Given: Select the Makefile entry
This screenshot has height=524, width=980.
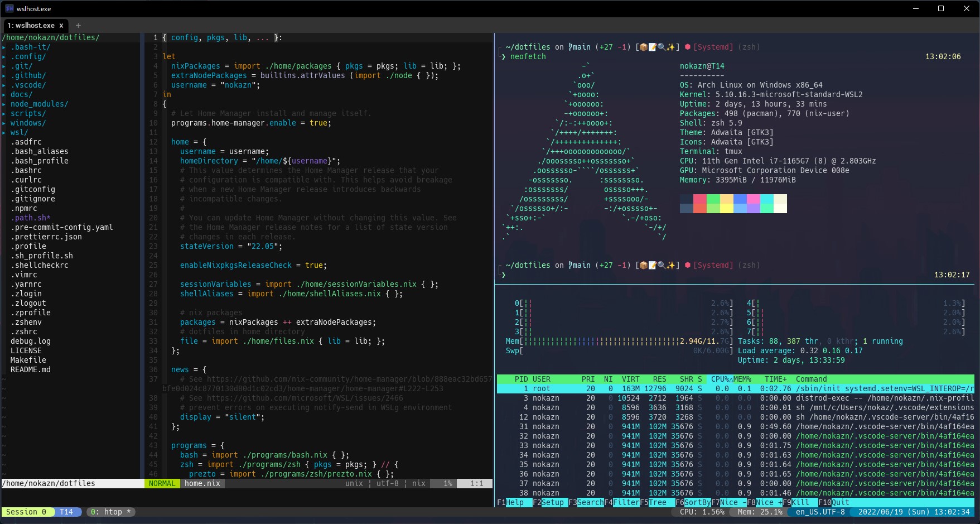Looking at the screenshot, I should [28, 360].
